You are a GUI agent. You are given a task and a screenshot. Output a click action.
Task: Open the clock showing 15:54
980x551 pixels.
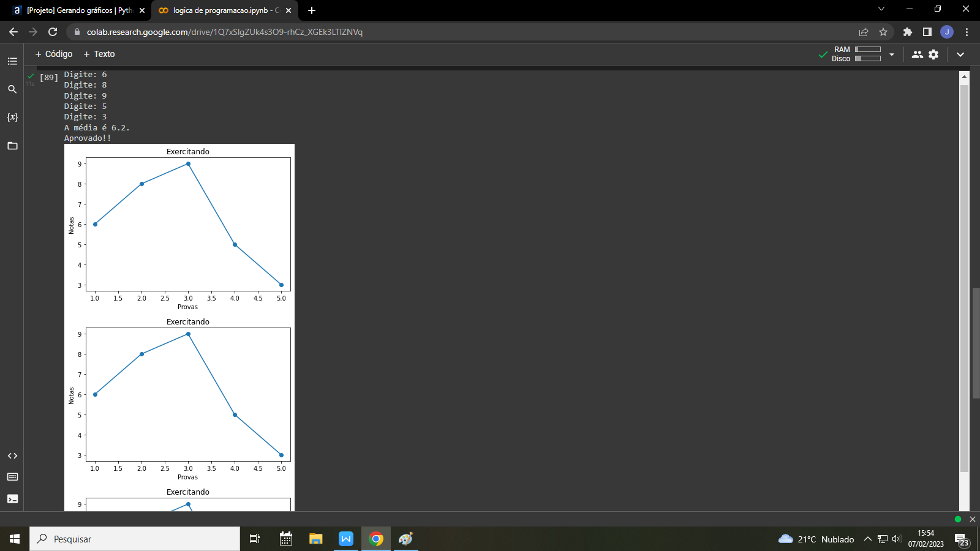[x=926, y=539]
